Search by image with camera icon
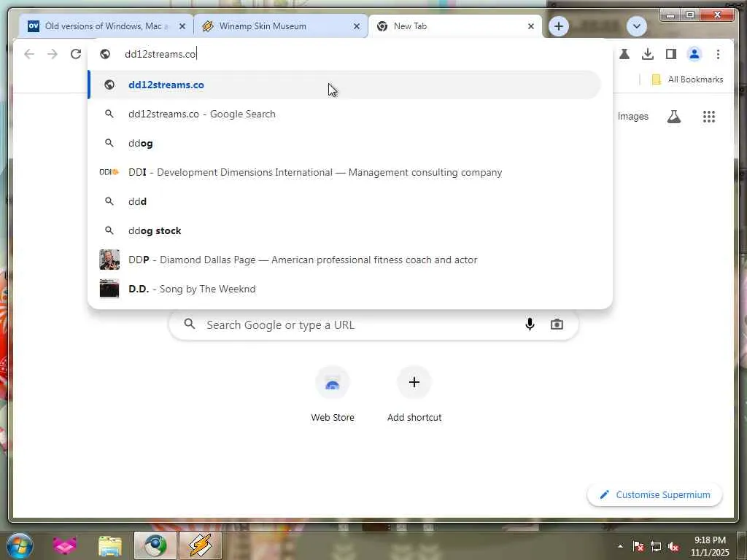747x560 pixels. click(x=557, y=324)
